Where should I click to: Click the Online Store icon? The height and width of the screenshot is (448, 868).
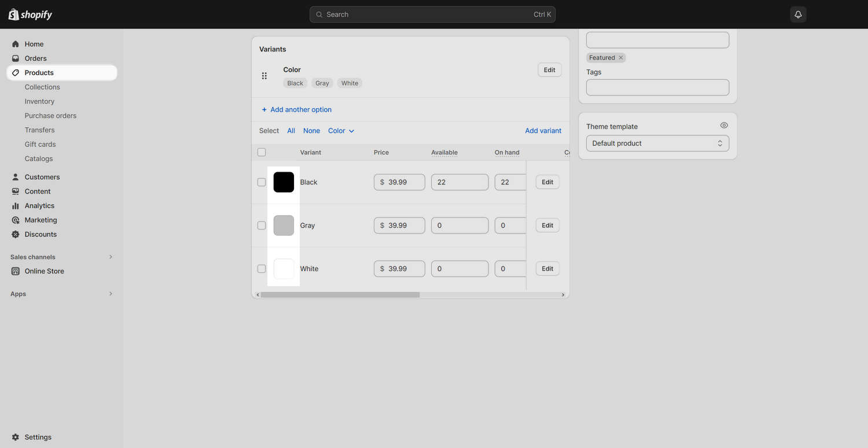tap(16, 271)
